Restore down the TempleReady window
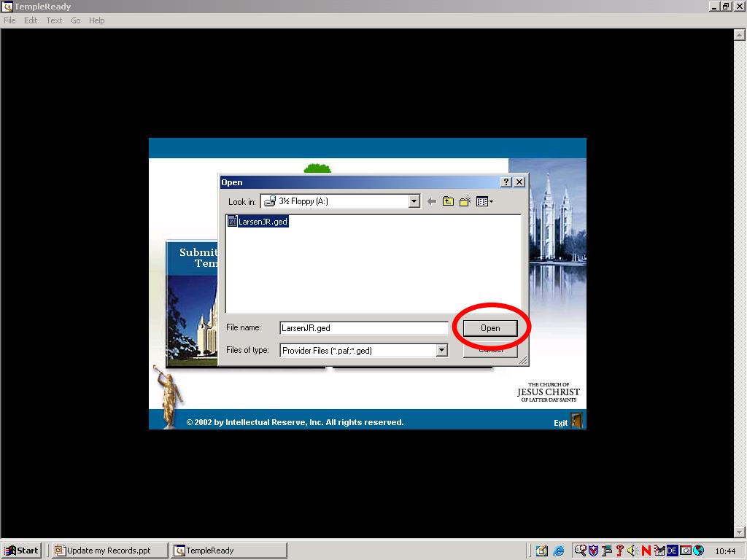Image resolution: width=747 pixels, height=560 pixels. coord(726,6)
